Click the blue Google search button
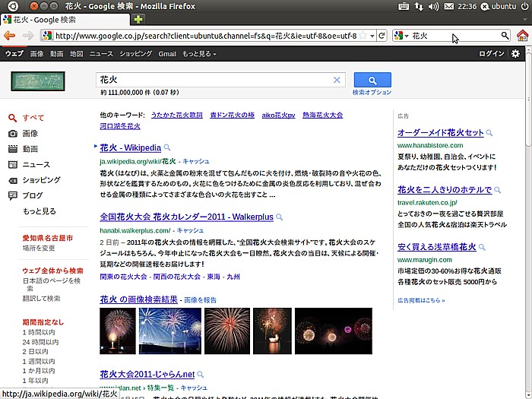 [x=372, y=80]
